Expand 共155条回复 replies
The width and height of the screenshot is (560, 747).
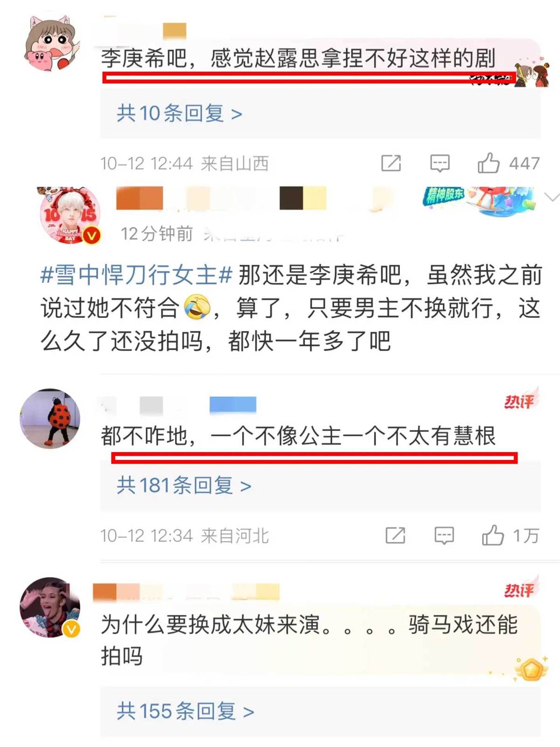pos(185,711)
